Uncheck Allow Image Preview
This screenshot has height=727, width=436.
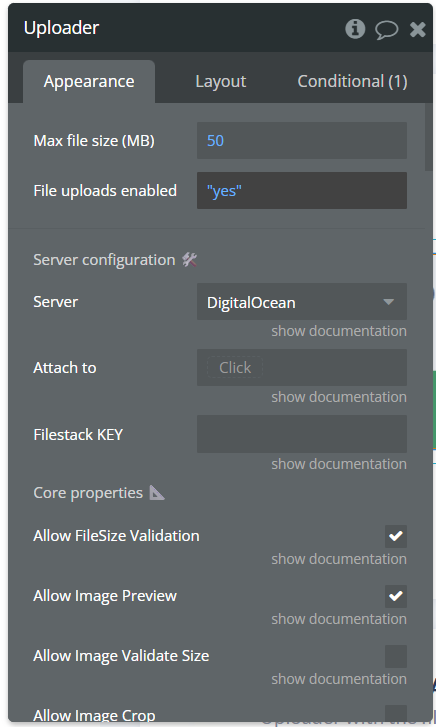[x=396, y=596]
